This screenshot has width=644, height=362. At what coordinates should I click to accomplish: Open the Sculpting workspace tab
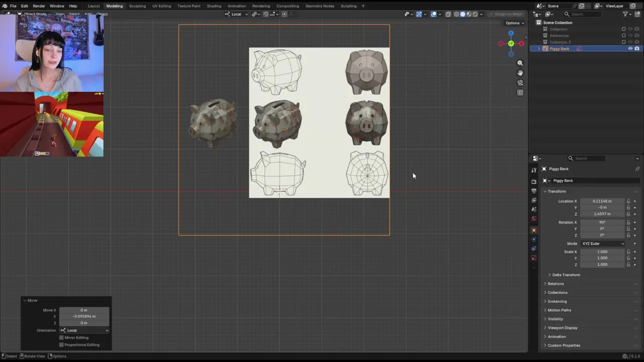pos(137,6)
